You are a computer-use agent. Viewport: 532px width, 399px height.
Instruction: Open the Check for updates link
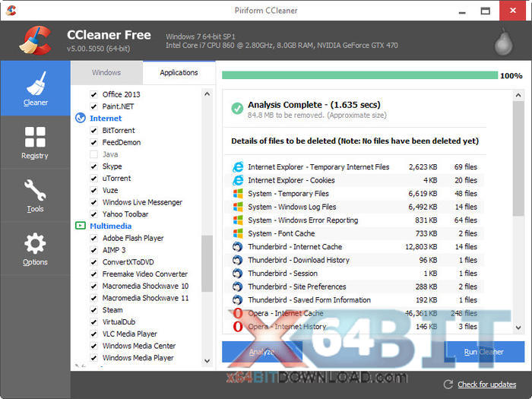click(x=487, y=385)
